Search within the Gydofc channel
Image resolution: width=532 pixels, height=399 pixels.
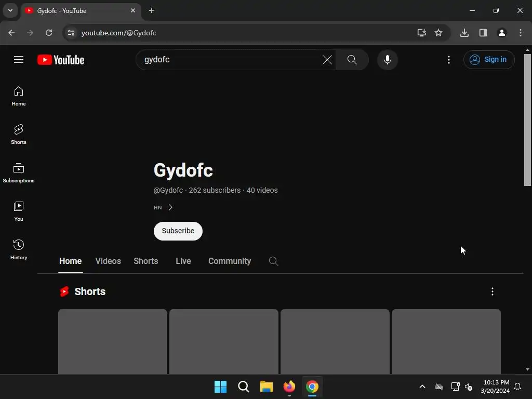tap(273, 261)
